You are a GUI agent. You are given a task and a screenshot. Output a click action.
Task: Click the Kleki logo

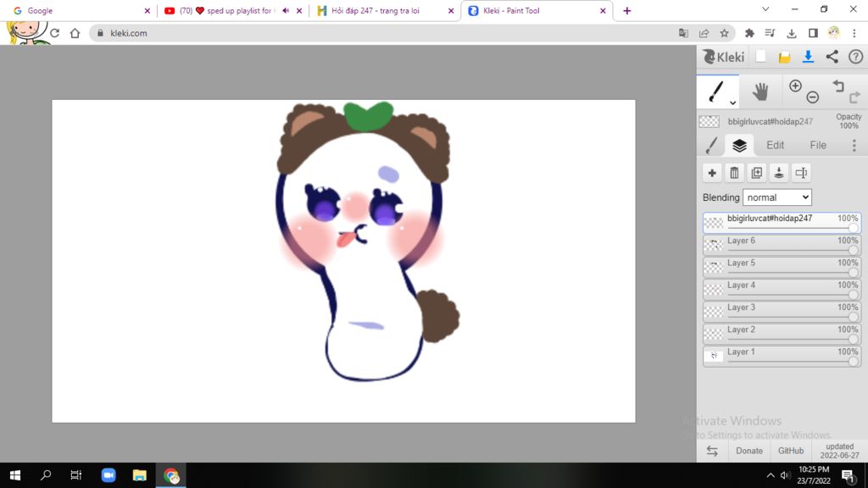coord(724,57)
